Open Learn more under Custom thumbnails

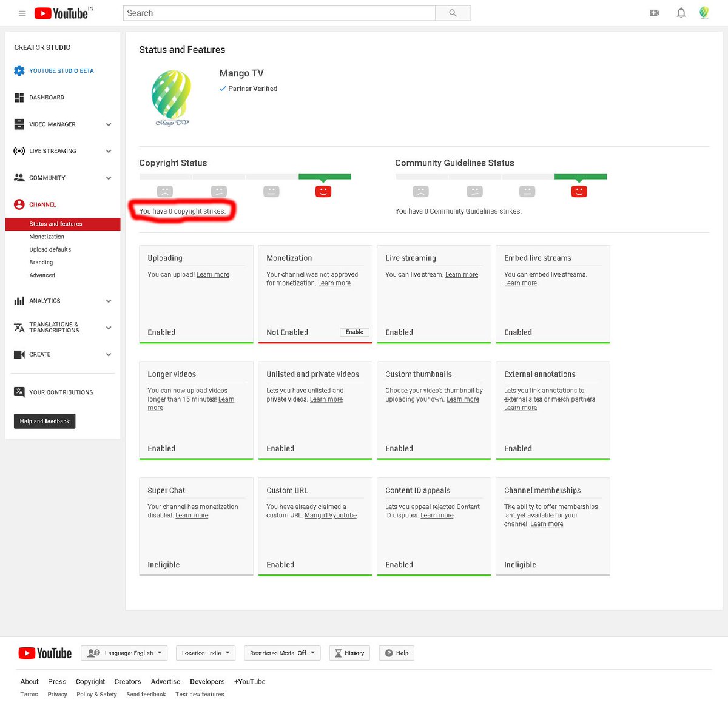463,399
